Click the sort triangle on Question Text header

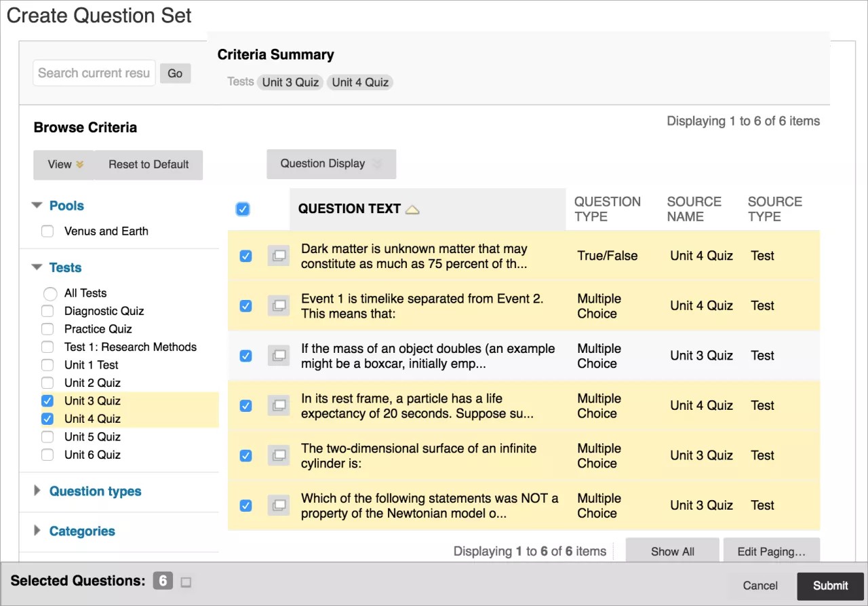412,210
